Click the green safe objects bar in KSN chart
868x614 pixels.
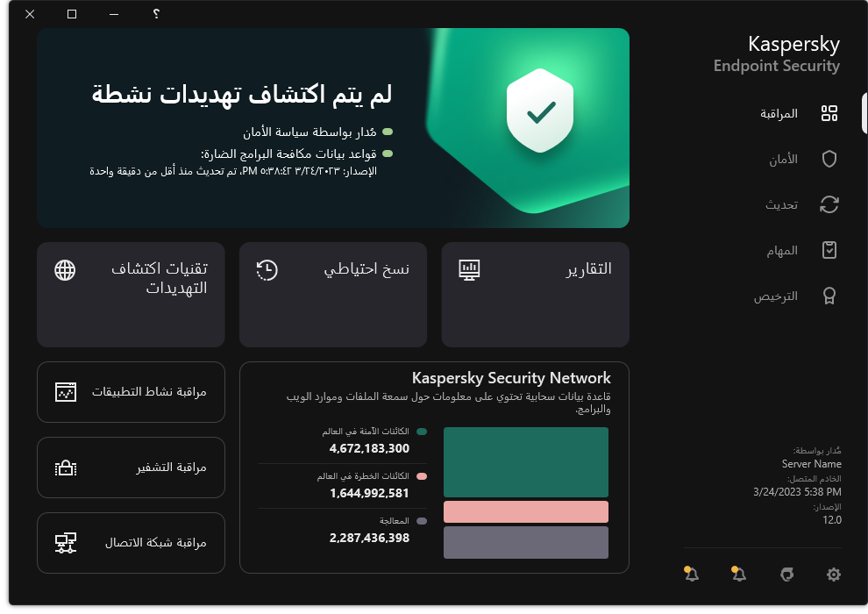click(525, 461)
